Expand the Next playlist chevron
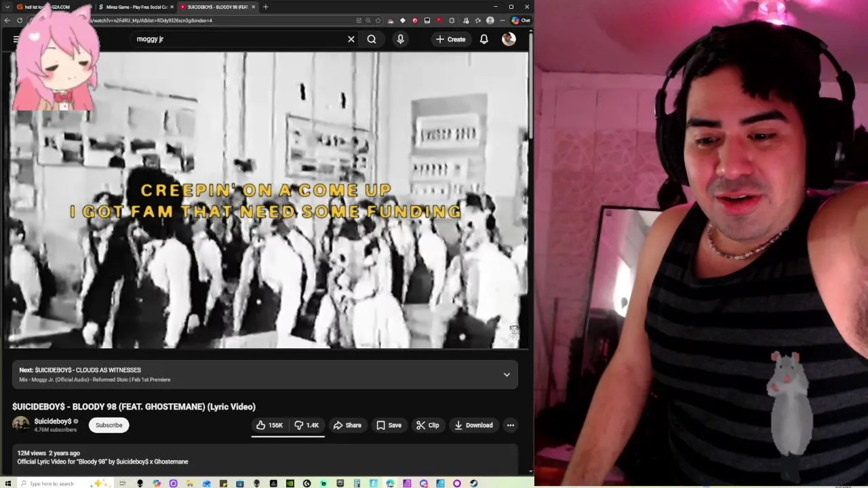868x488 pixels. tap(507, 375)
